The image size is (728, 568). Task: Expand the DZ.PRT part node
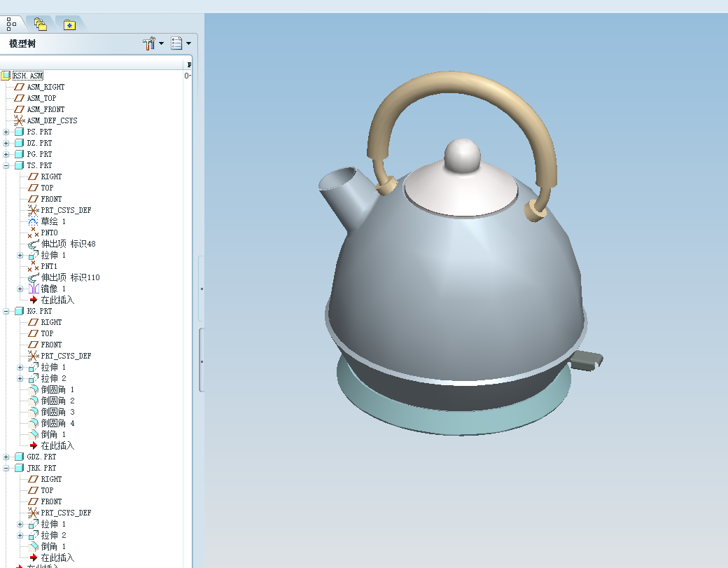[x=6, y=143]
